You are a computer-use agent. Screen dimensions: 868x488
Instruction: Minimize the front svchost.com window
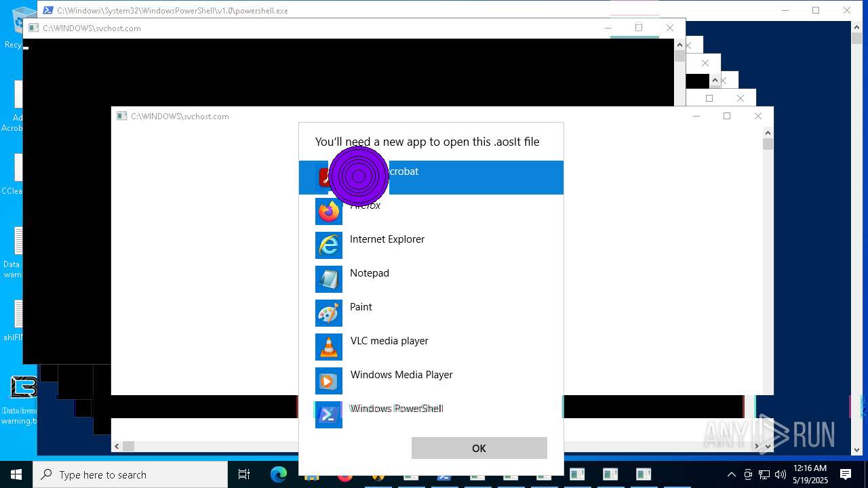[x=696, y=116]
